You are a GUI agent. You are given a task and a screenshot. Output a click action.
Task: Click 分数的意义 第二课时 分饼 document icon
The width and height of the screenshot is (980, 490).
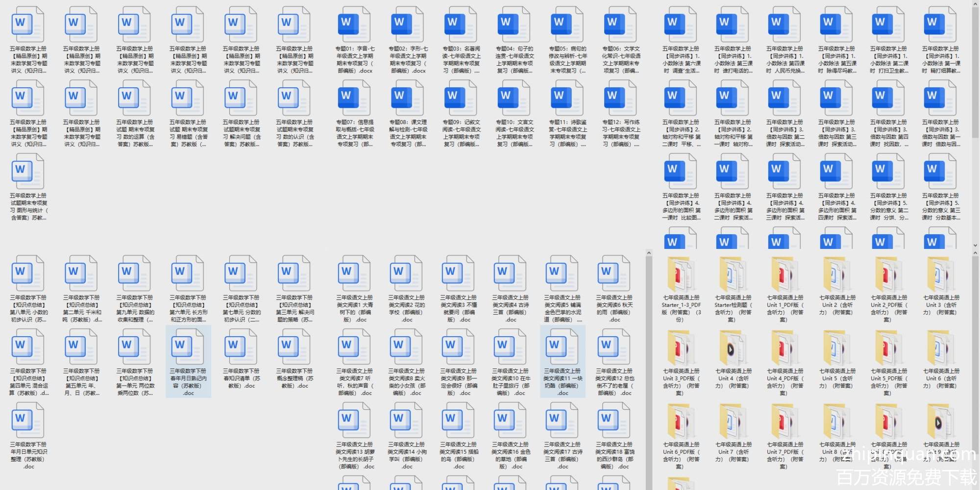[x=888, y=171]
